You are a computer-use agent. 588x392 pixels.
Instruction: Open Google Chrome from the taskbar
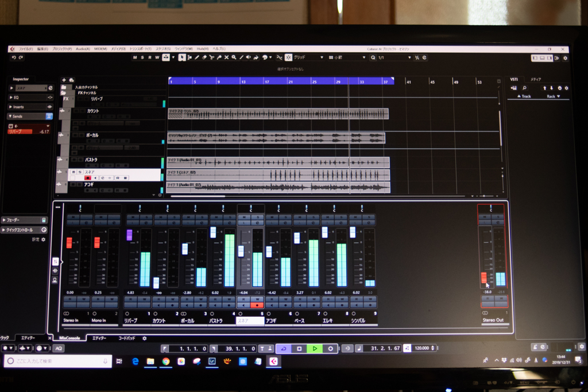pos(166,361)
